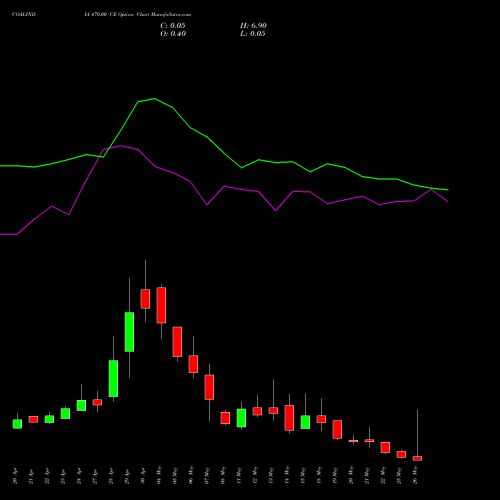
Task: Select the red candle above 07 May
Action: click(x=209, y=387)
